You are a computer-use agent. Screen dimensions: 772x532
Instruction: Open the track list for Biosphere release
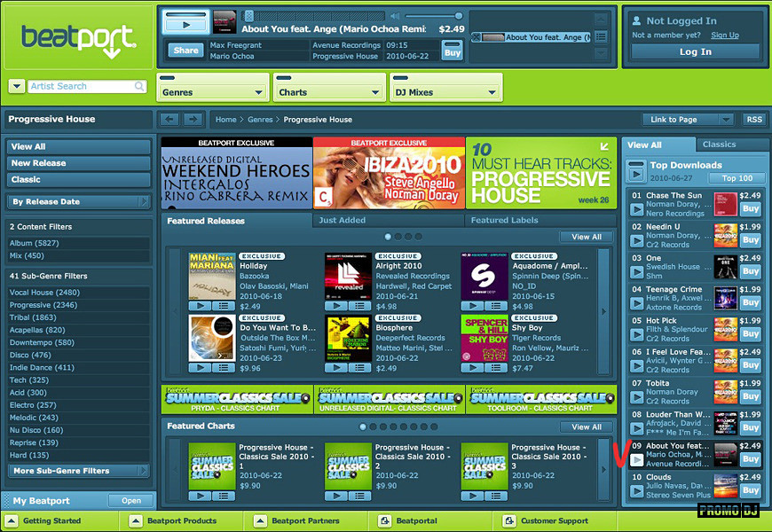tap(359, 367)
